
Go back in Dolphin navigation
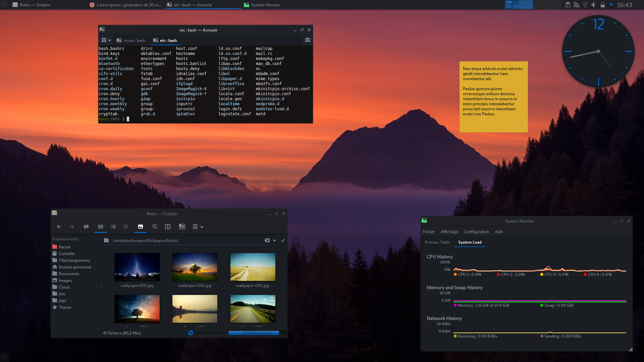59,227
